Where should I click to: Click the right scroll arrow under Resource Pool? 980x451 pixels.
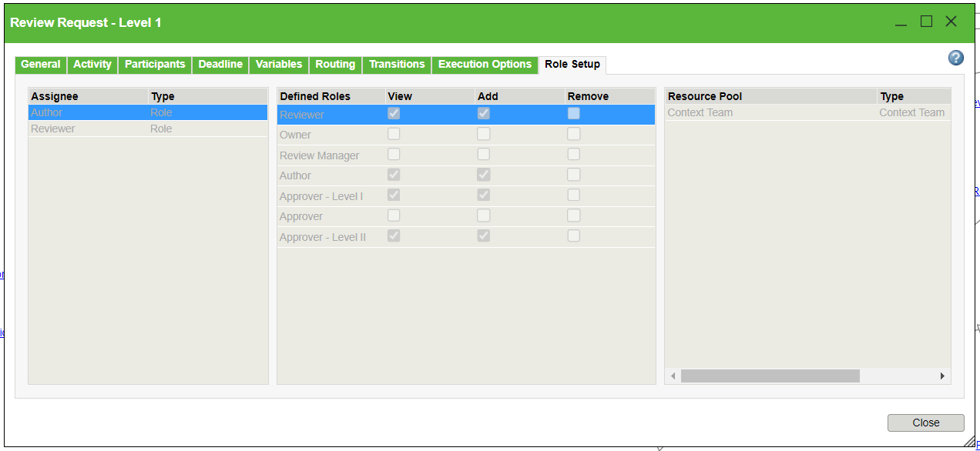(x=942, y=376)
